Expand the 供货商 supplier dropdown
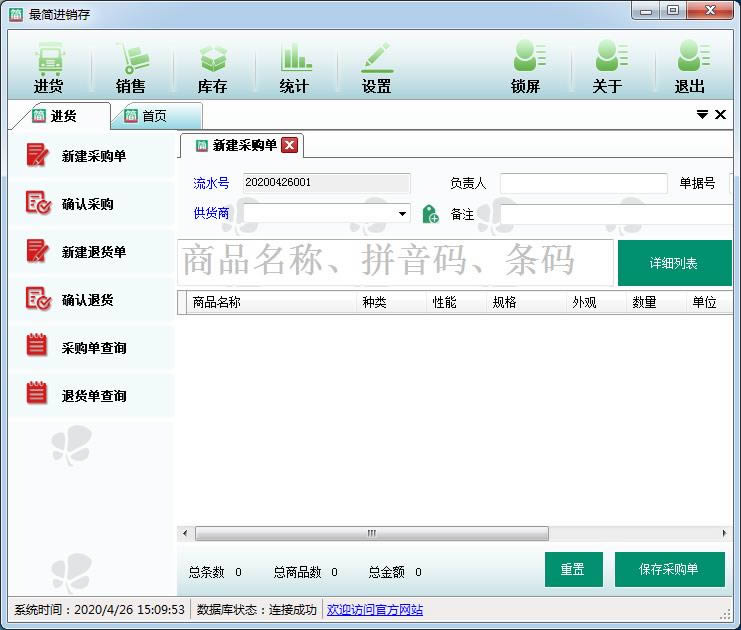Viewport: 741px width, 630px height. 402,214
